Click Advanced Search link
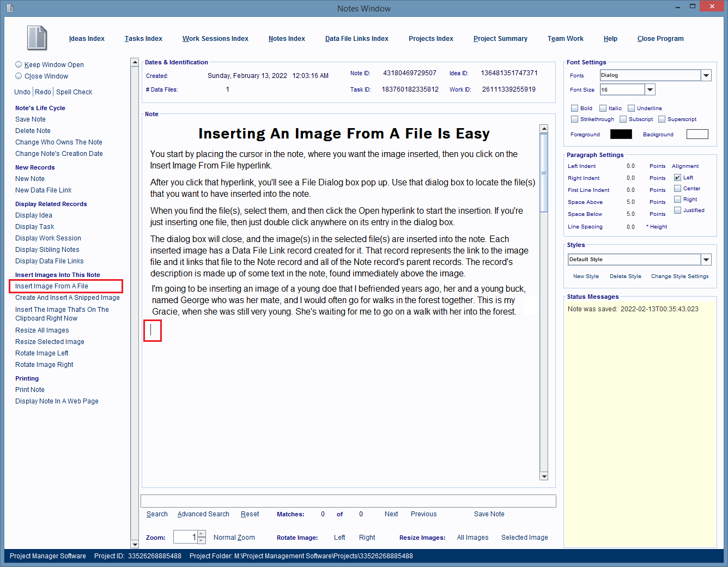The width and height of the screenshot is (728, 567). [x=203, y=514]
